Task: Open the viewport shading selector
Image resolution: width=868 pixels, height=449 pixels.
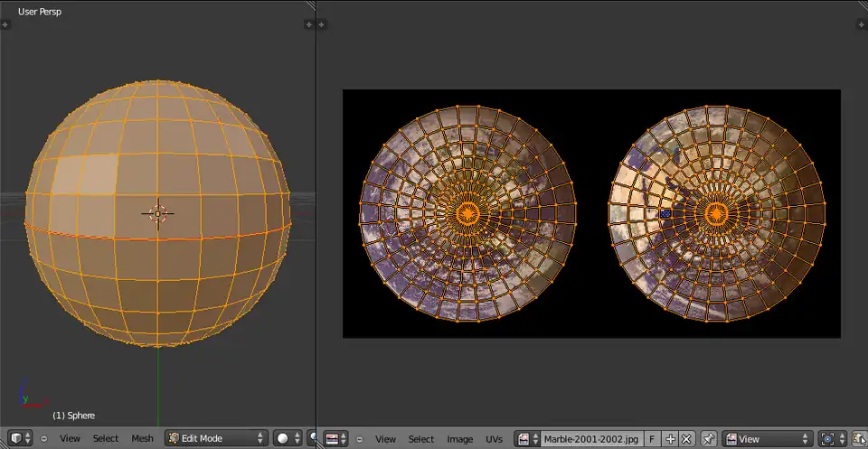Action: pos(288,438)
